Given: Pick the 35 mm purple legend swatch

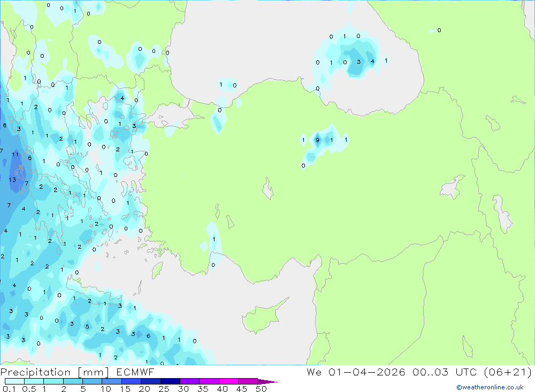Looking at the screenshot, I should pyautogui.click(x=209, y=381).
